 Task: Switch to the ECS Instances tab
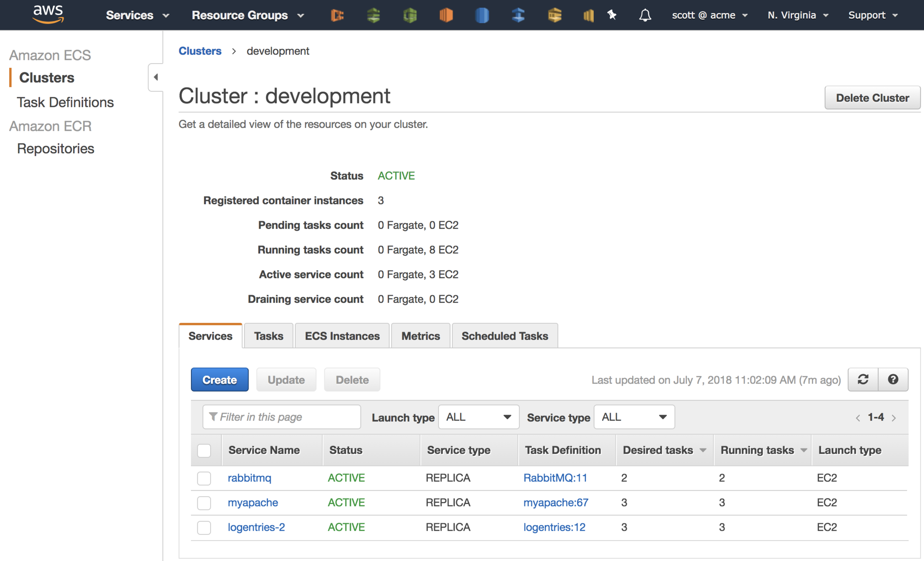pos(342,336)
